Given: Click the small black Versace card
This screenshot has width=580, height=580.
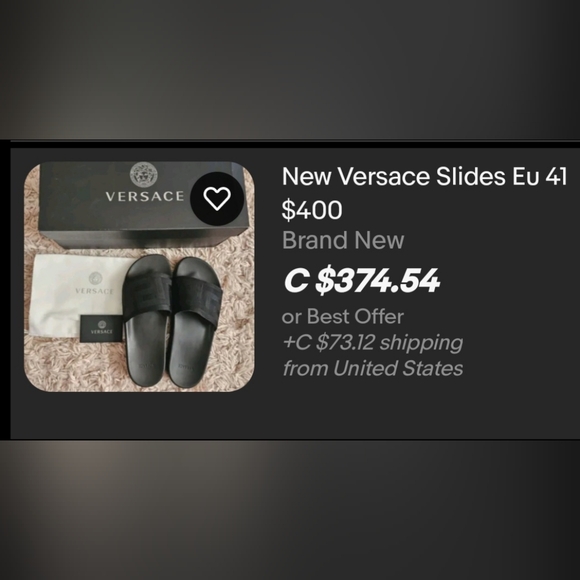Looking at the screenshot, I should coord(101,328).
